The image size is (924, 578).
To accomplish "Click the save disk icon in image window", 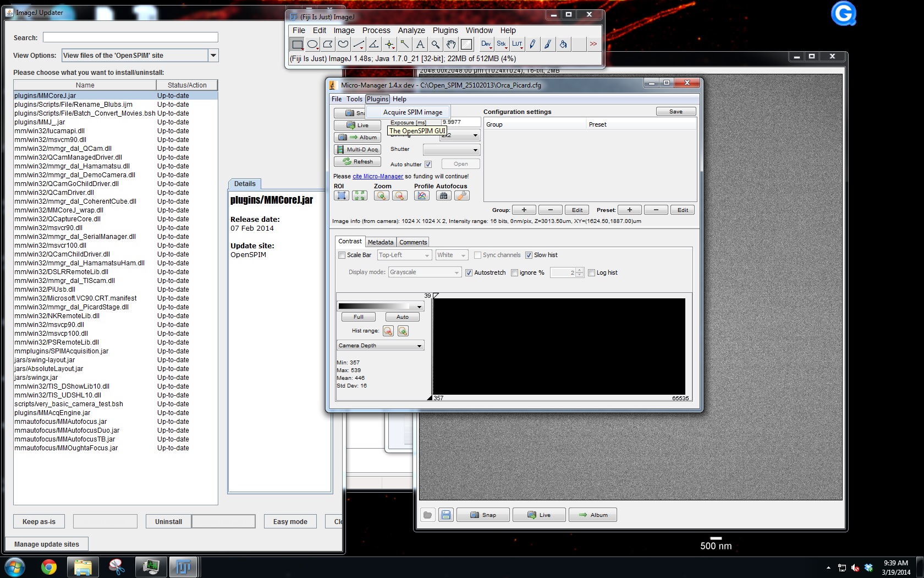I will tap(446, 515).
